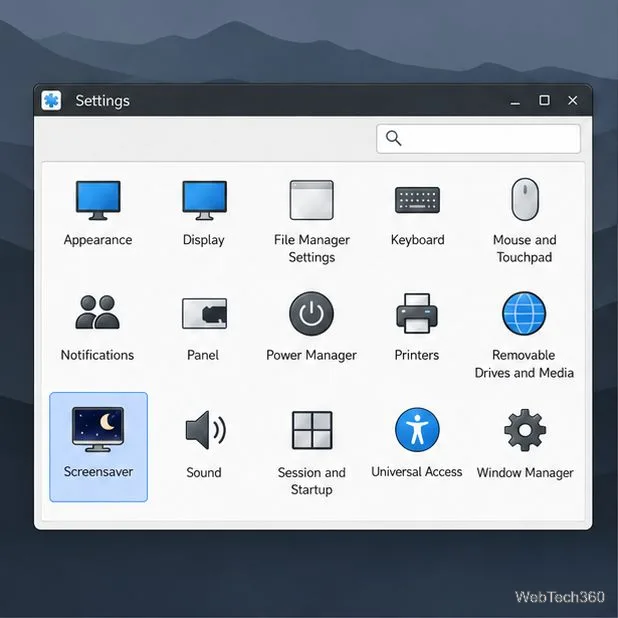Click the "Notifications" label
The width and height of the screenshot is (618, 618).
coord(97,355)
